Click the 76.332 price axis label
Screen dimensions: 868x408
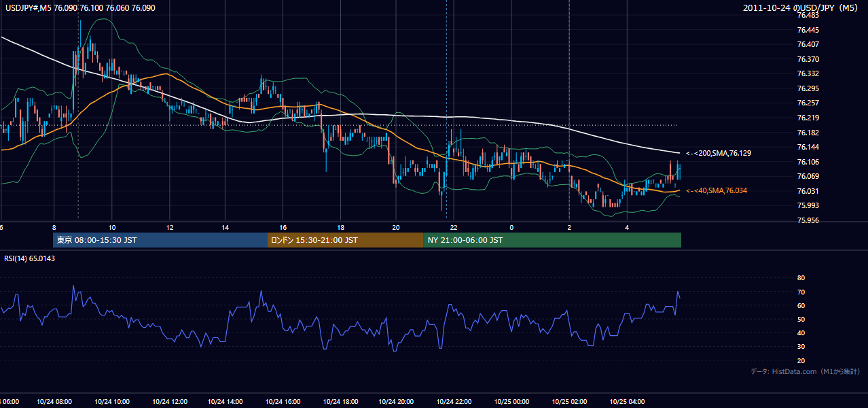coord(807,74)
